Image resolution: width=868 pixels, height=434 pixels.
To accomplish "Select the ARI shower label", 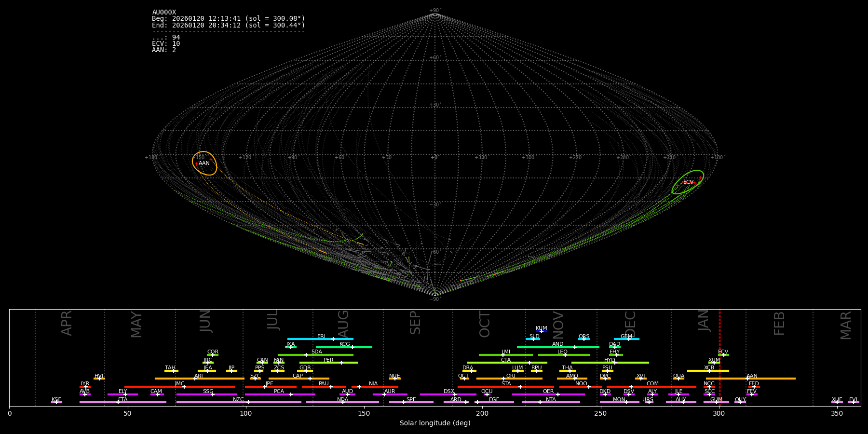I will click(198, 376).
